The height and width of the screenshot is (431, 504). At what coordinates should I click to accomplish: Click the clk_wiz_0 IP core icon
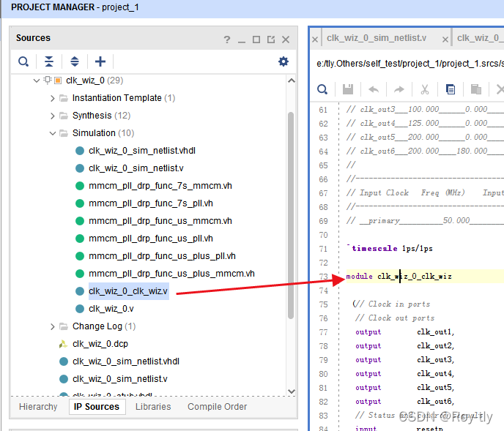tap(58, 80)
